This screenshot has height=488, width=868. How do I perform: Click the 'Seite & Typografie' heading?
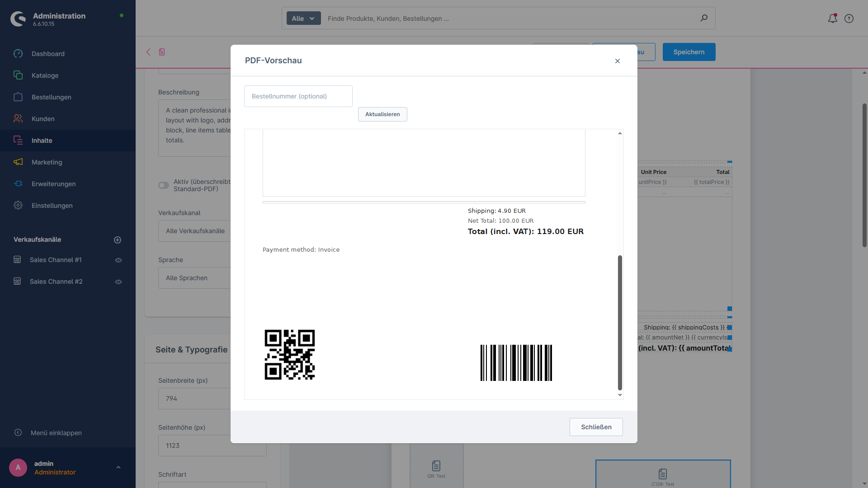192,350
